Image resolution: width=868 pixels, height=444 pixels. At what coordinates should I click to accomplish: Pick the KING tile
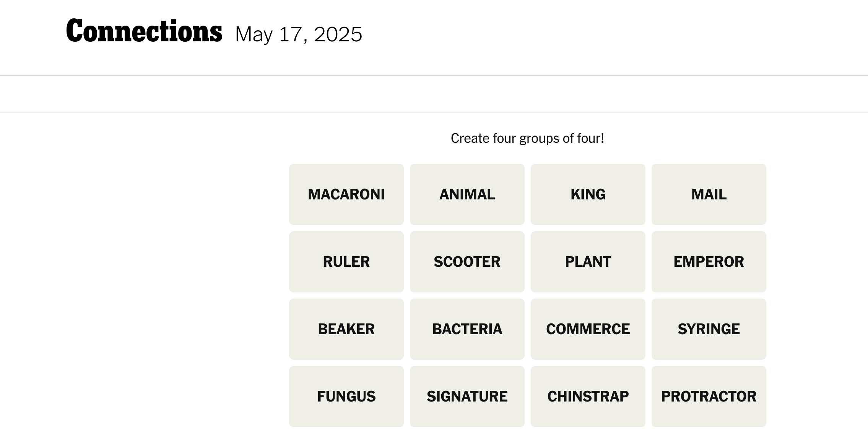click(588, 194)
